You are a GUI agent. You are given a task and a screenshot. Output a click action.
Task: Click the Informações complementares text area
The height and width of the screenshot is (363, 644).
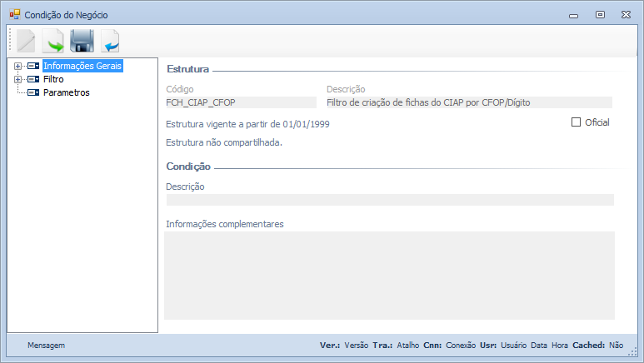pyautogui.click(x=389, y=276)
